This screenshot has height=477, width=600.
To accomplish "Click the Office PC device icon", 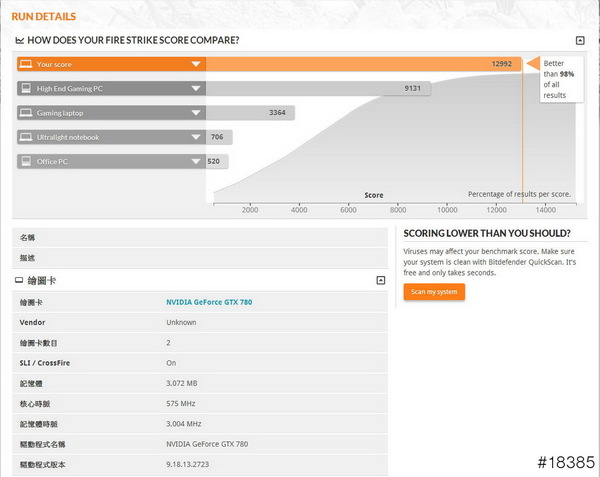I will (25, 160).
